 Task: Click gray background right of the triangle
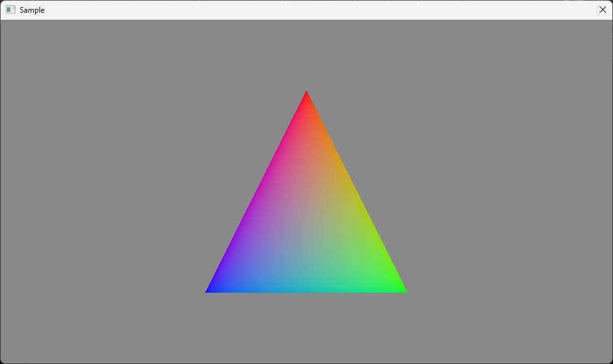point(510,191)
